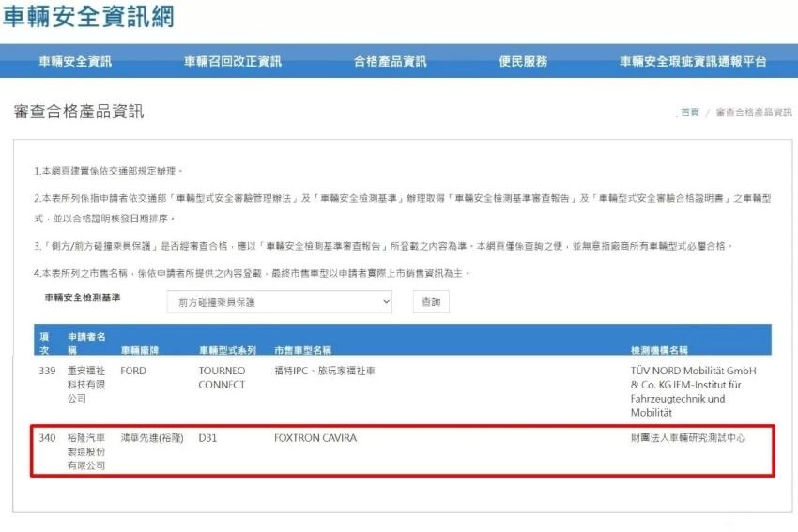Click note 1 about 交通部規定
Viewport: 798px width, 532px height.
click(x=108, y=171)
